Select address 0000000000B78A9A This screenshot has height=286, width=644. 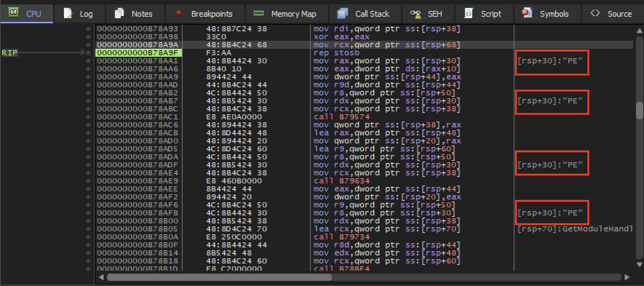138,45
